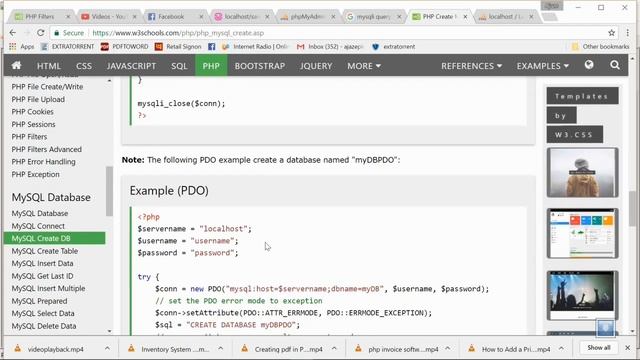Open the globe language icon
Viewport: 640px width, 360px height.
pyautogui.click(x=589, y=65)
